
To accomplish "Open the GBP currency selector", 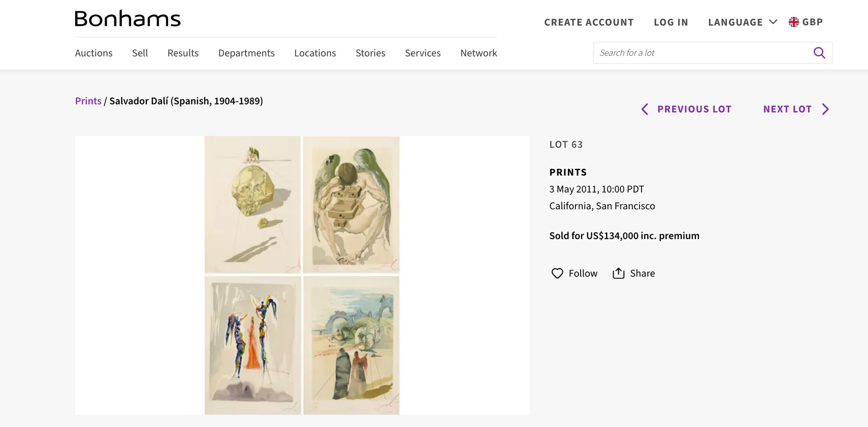I will 806,22.
